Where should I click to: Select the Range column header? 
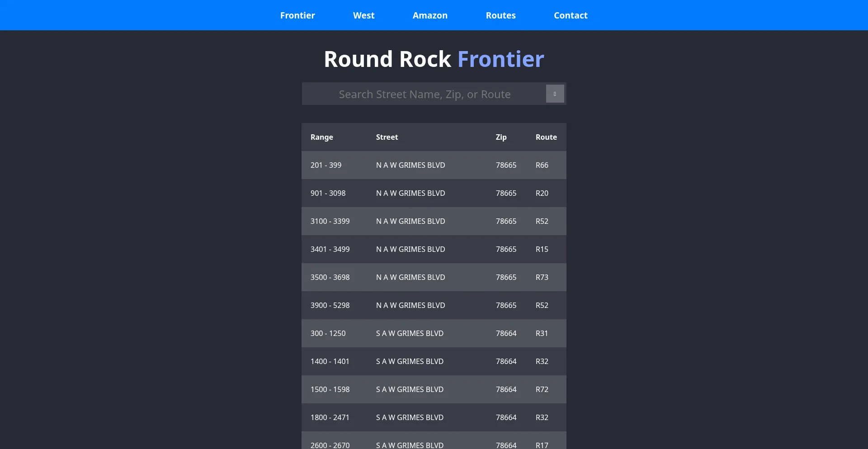pyautogui.click(x=322, y=137)
